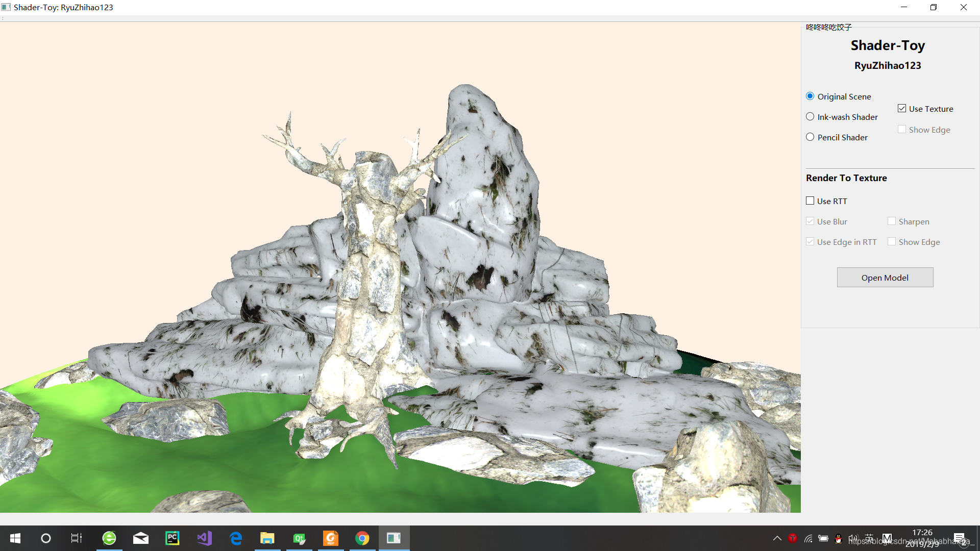
Task: Open PyCharm from the taskbar
Action: pyautogui.click(x=173, y=538)
